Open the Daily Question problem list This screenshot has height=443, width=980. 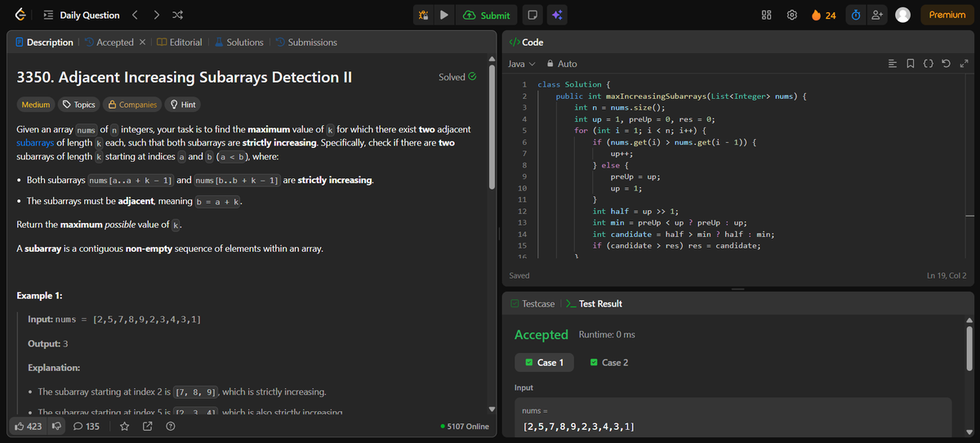click(x=81, y=15)
